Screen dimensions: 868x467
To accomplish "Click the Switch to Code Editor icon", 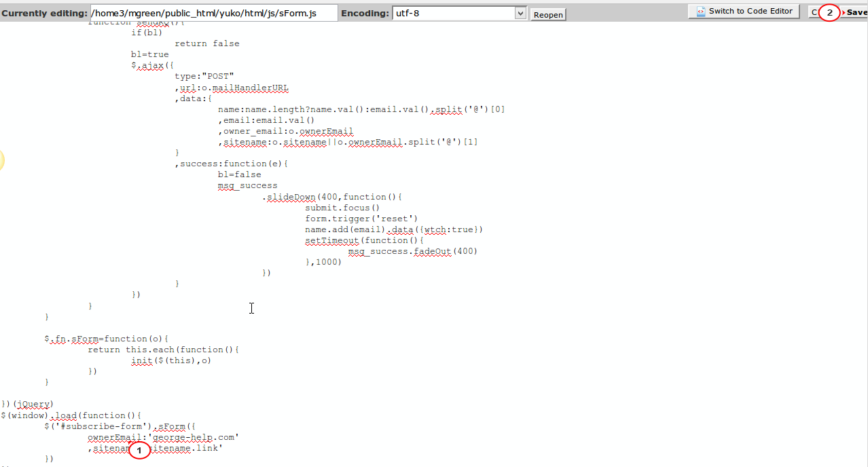I will click(x=700, y=12).
